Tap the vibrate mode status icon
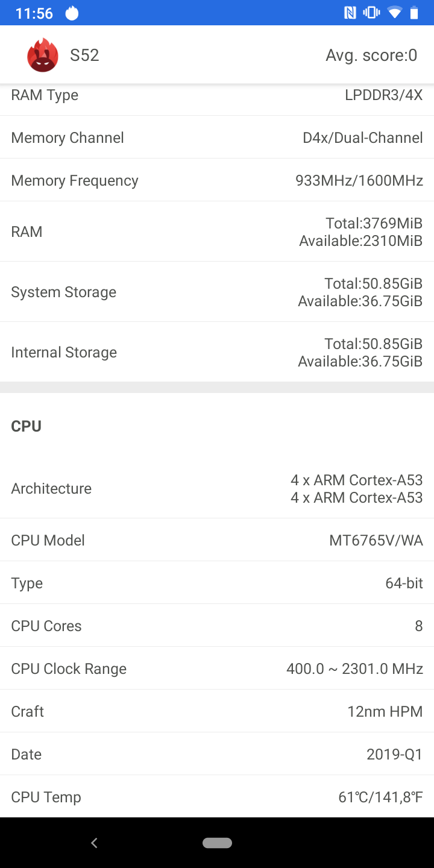Screen dimensions: 434x868 coord(371,13)
